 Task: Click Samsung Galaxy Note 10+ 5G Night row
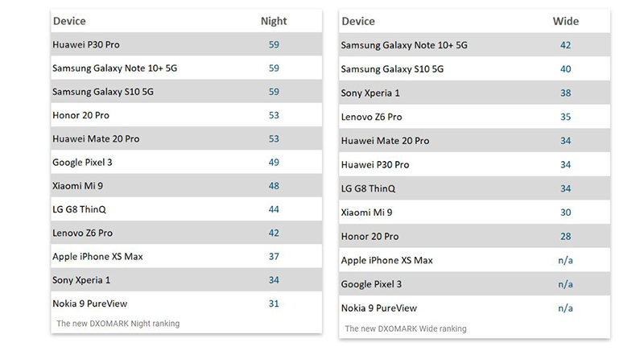click(x=187, y=68)
